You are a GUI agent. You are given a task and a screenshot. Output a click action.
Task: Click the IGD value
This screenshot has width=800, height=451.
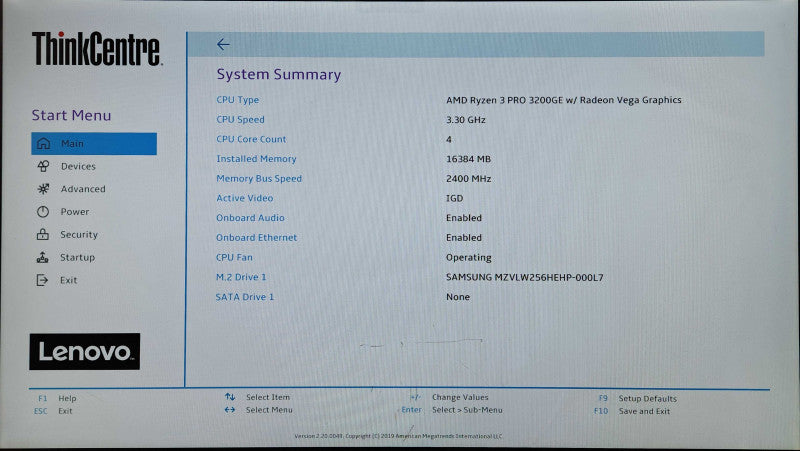(x=455, y=198)
